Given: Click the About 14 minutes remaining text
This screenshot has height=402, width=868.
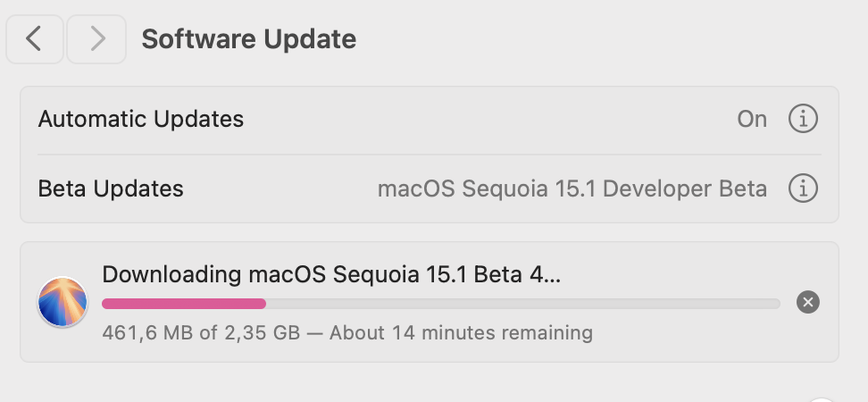Looking at the screenshot, I should pyautogui.click(x=461, y=333).
